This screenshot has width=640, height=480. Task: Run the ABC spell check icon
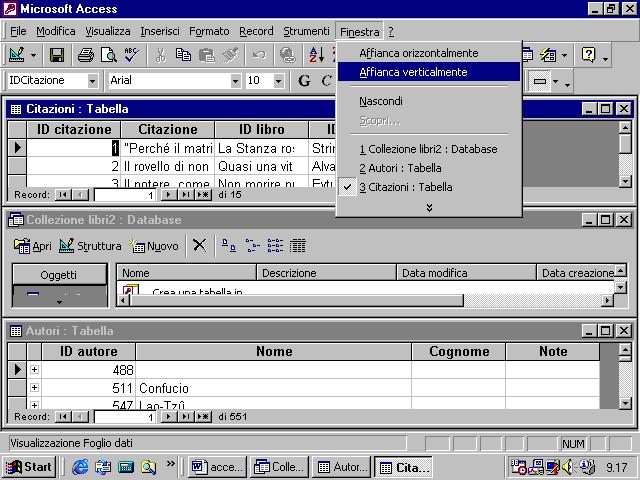pyautogui.click(x=131, y=55)
